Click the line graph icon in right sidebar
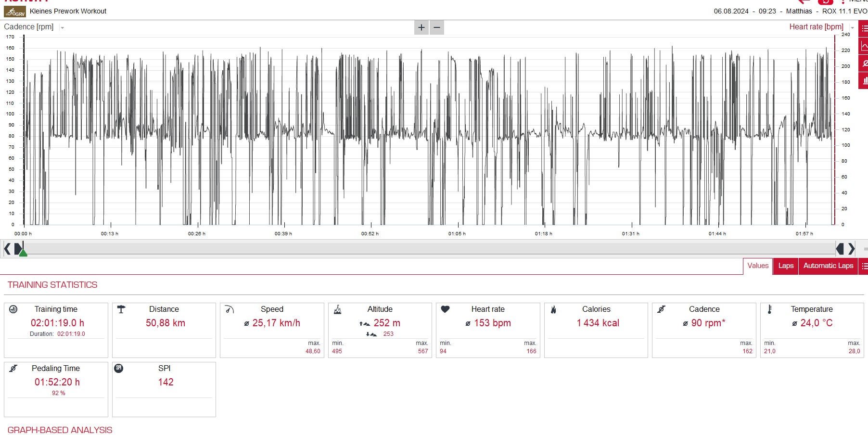868x435 pixels. pyautogui.click(x=864, y=46)
